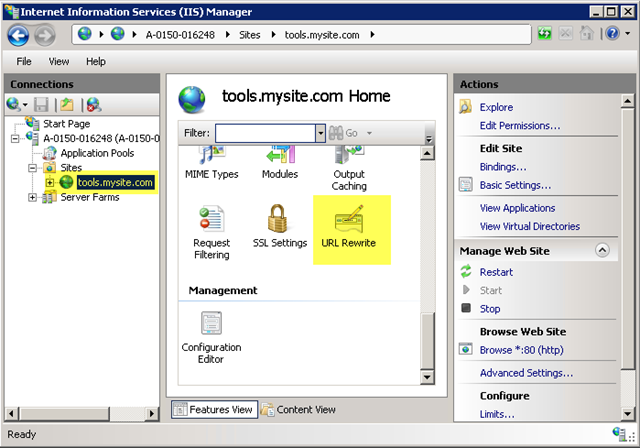Screen dimensions: 640x448
Task: Click the Create connection globe icon
Action: [x=13, y=104]
